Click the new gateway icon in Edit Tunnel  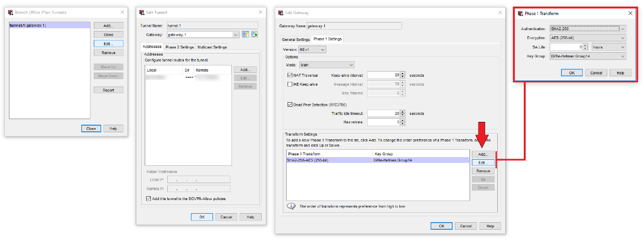[255, 34]
